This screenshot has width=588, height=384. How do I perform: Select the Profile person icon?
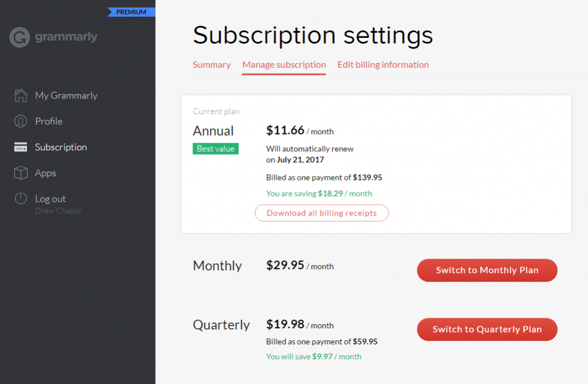point(21,121)
